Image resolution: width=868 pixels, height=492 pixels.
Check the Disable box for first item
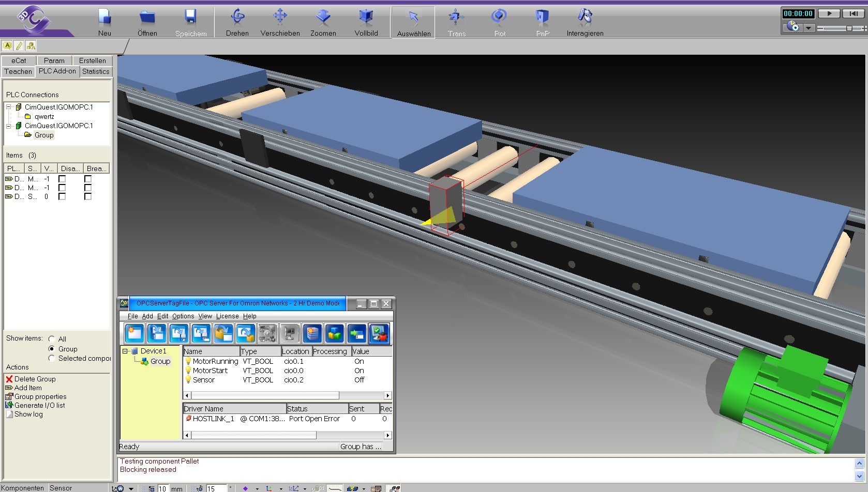pyautogui.click(x=62, y=179)
